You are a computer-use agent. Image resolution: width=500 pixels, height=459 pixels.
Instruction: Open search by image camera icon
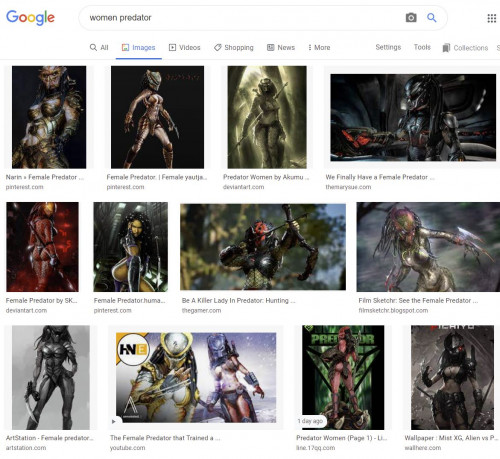tap(411, 17)
